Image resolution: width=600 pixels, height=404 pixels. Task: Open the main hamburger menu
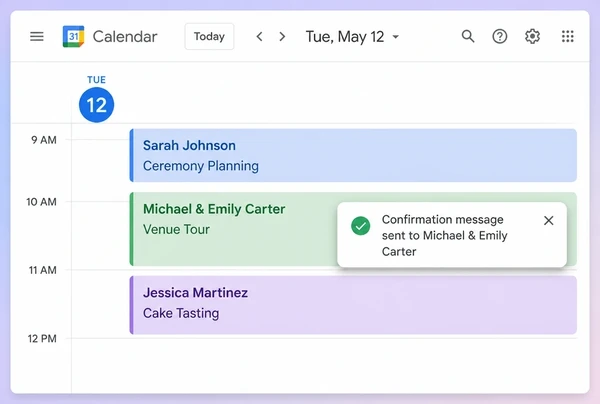pos(37,36)
